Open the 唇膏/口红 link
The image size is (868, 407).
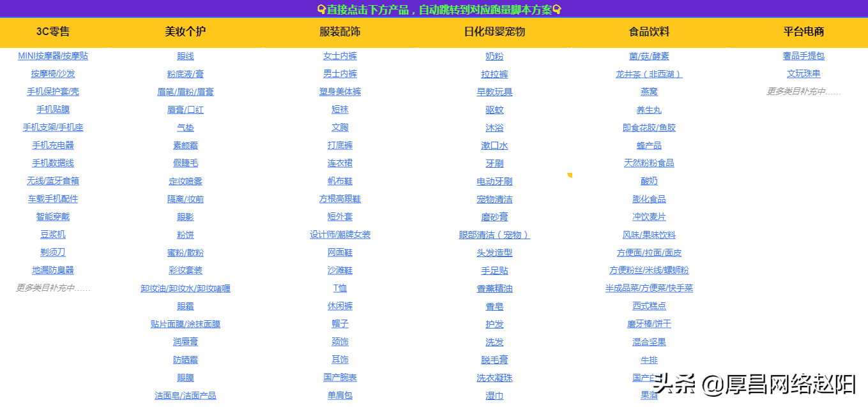tap(185, 110)
